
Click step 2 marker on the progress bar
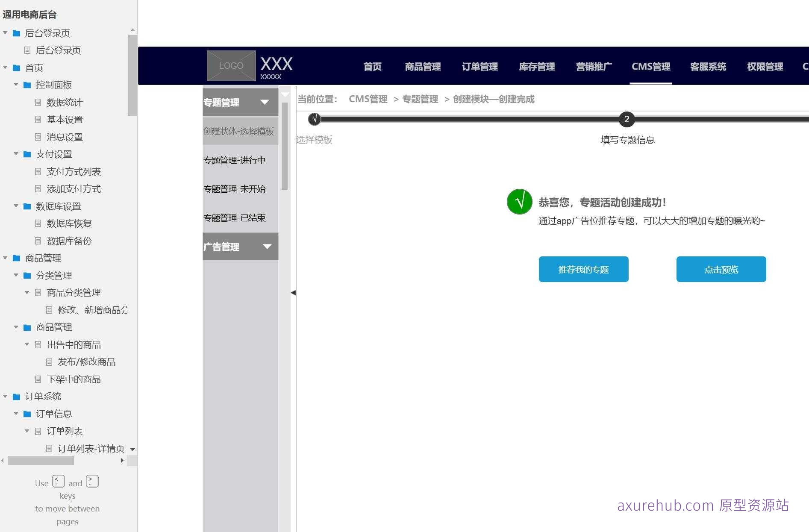coord(627,120)
